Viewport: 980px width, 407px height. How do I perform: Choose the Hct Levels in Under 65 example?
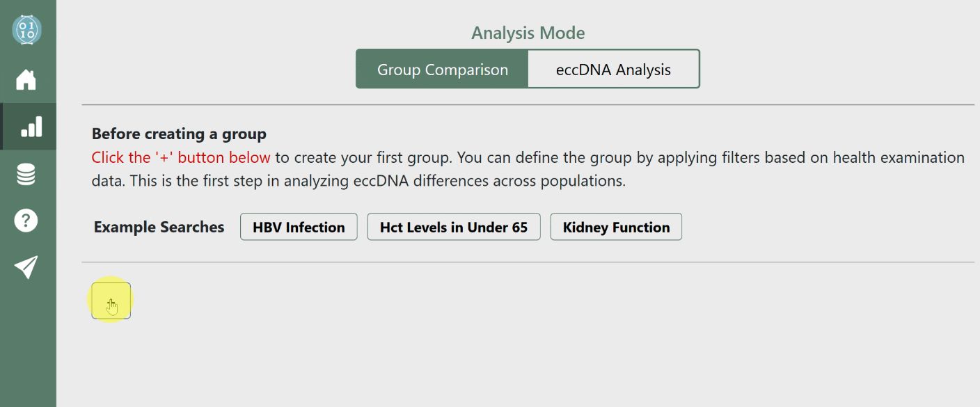pos(454,228)
